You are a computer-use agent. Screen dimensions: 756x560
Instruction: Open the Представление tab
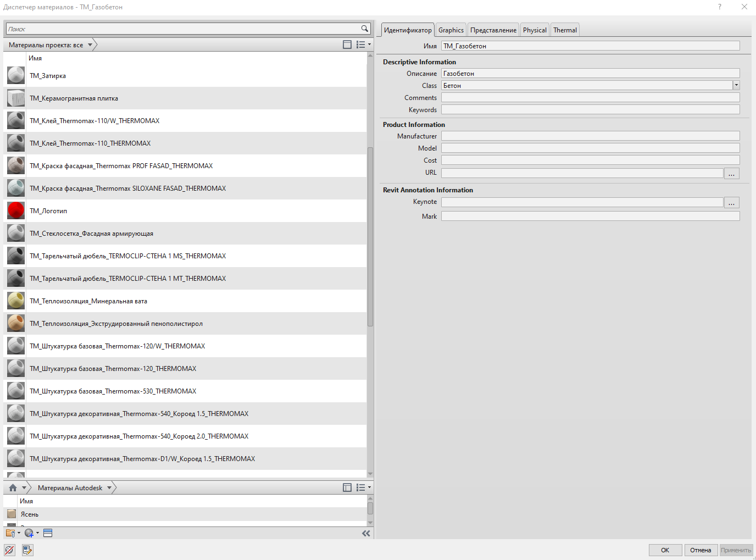point(493,30)
